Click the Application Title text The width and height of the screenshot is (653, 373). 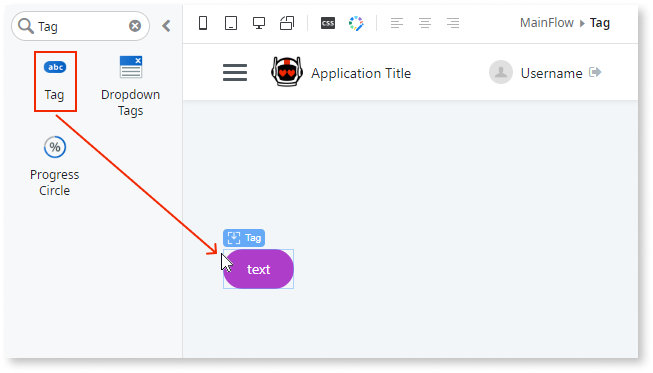[x=361, y=73]
